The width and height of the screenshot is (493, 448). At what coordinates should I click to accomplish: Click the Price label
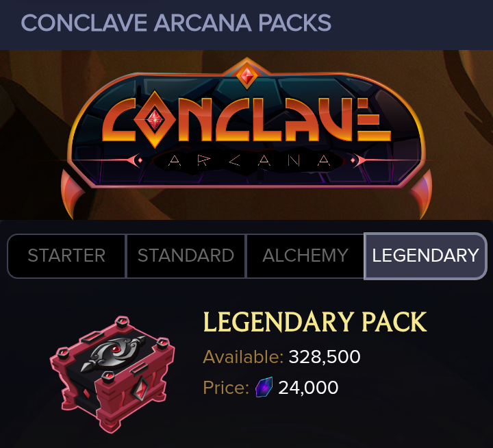coord(226,387)
